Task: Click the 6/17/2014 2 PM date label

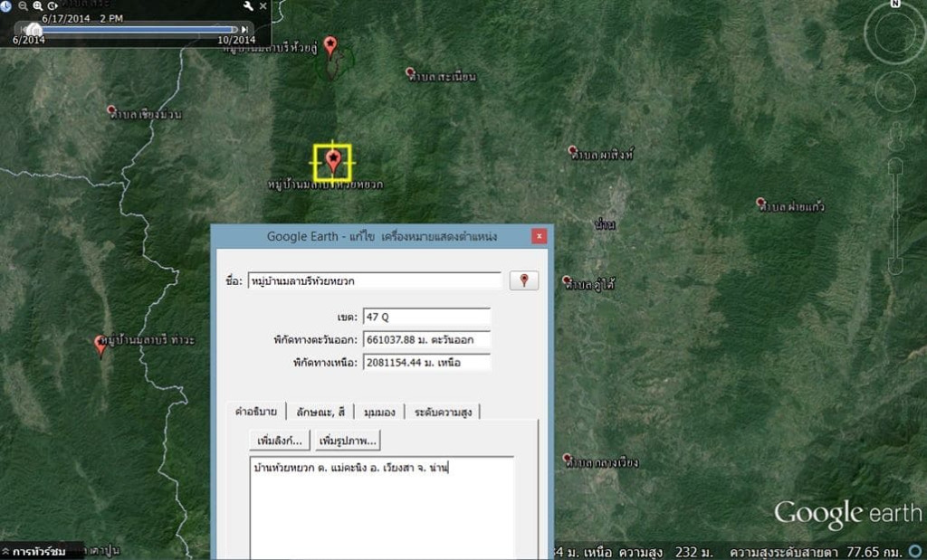Action: click(82, 18)
